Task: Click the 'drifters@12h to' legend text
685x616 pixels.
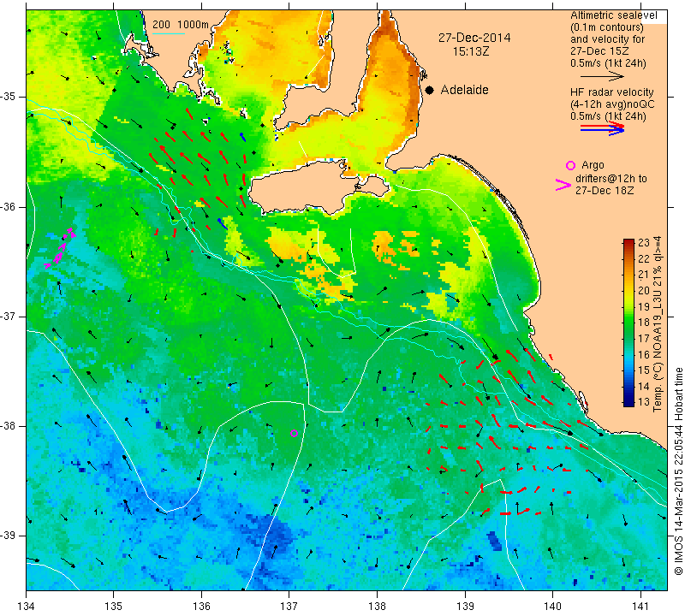Action: 611,179
